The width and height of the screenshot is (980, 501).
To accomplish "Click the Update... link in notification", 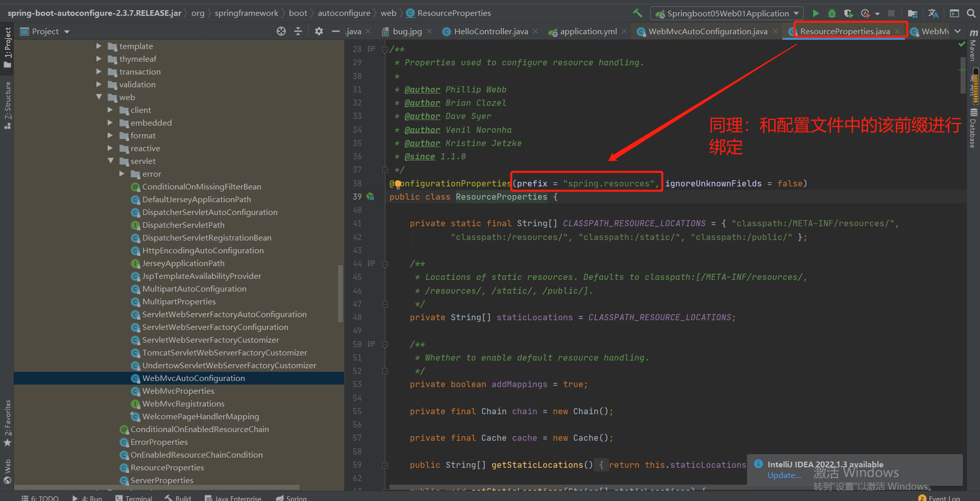I will click(x=784, y=475).
